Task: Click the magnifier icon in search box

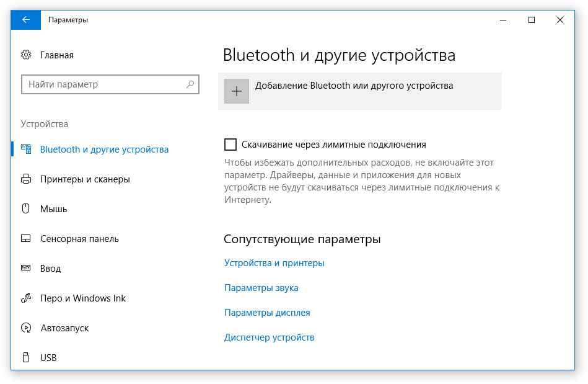Action: click(x=190, y=84)
